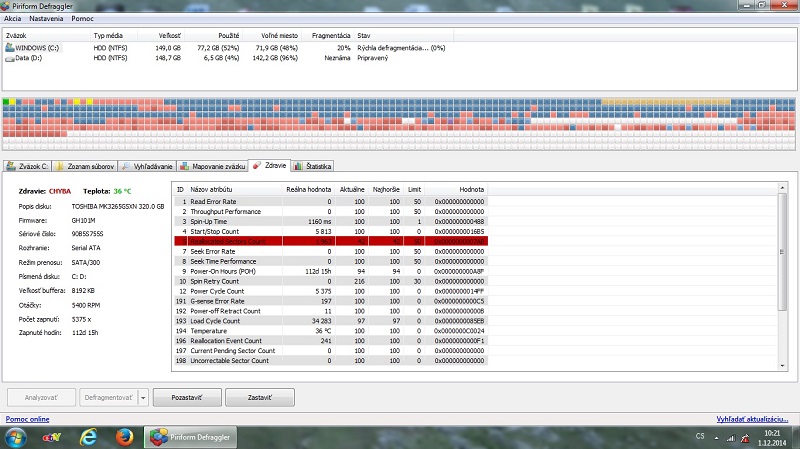The height and width of the screenshot is (449, 800).
Task: Click the green block in drive map
Action: (x=6, y=102)
